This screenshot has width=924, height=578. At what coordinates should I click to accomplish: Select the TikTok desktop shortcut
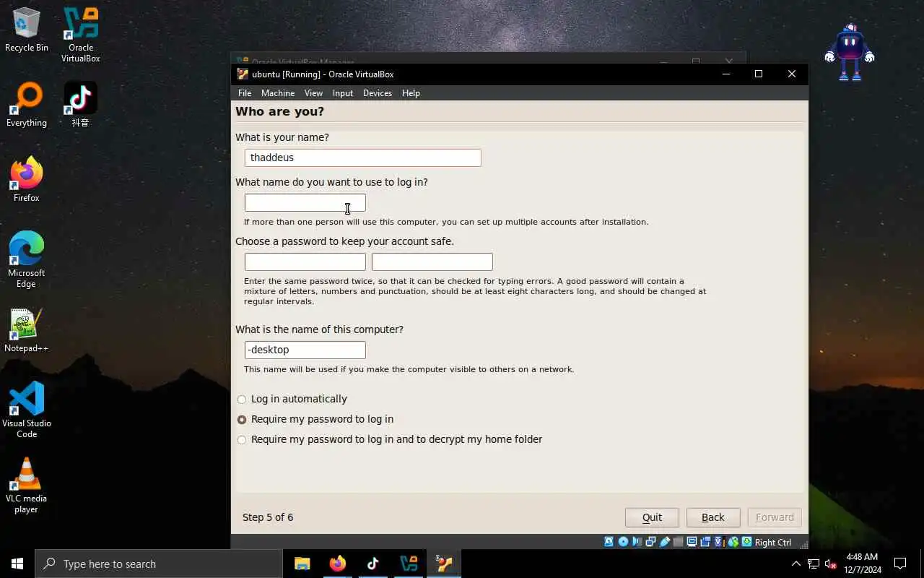tap(80, 105)
